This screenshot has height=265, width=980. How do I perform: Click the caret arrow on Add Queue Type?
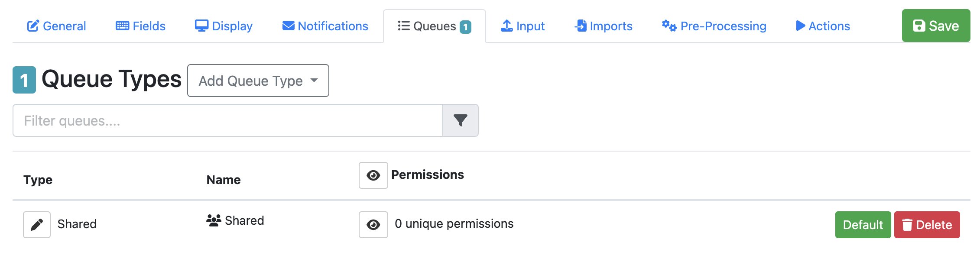pos(314,81)
